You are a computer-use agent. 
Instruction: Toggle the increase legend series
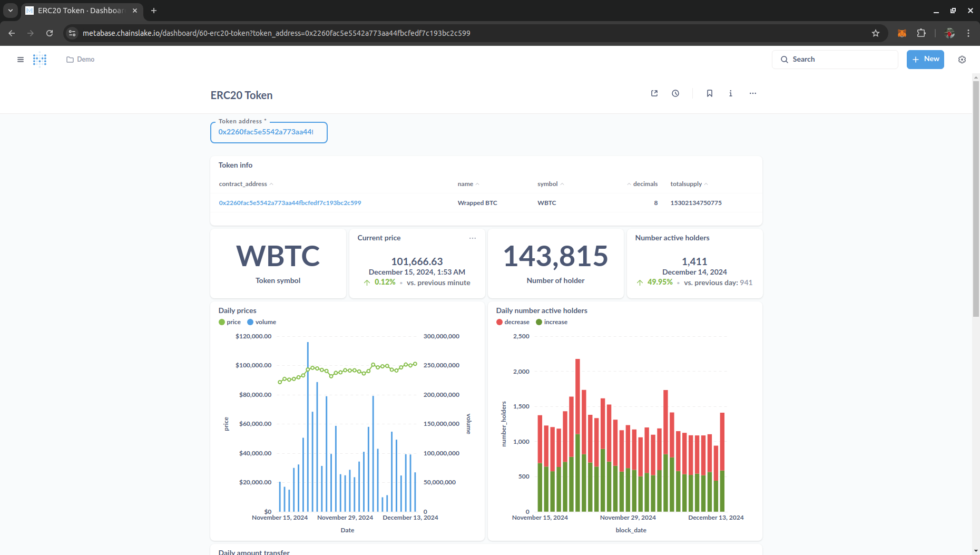tap(552, 322)
